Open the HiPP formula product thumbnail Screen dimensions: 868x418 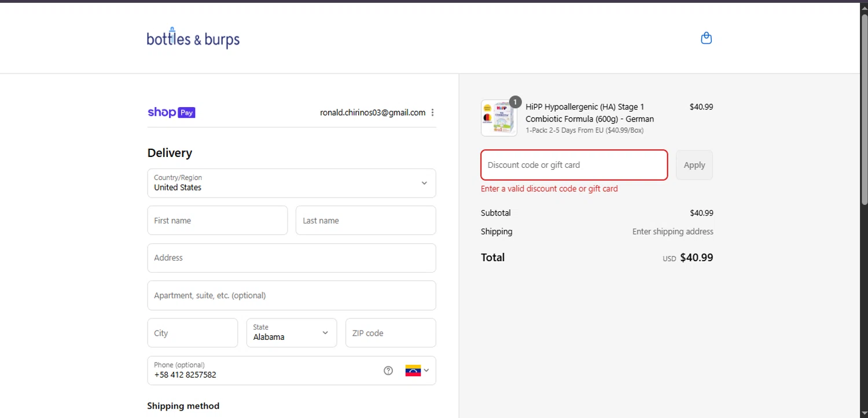[x=499, y=118]
